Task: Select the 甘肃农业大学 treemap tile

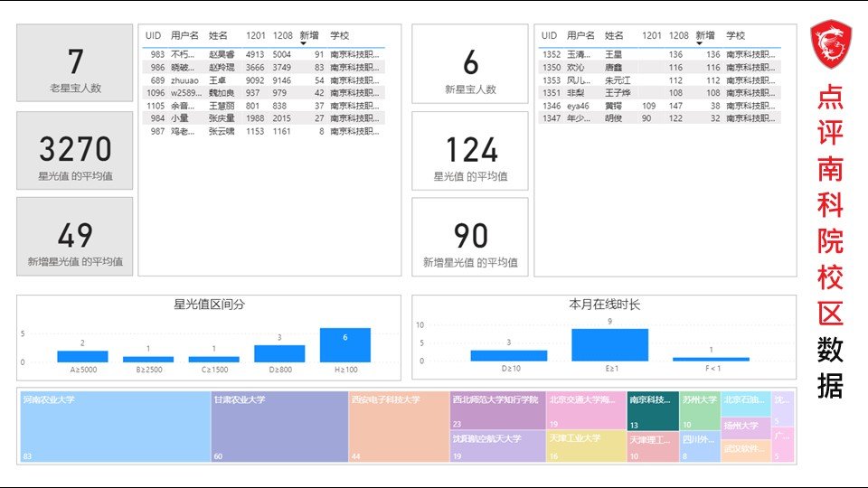Action: 279,427
